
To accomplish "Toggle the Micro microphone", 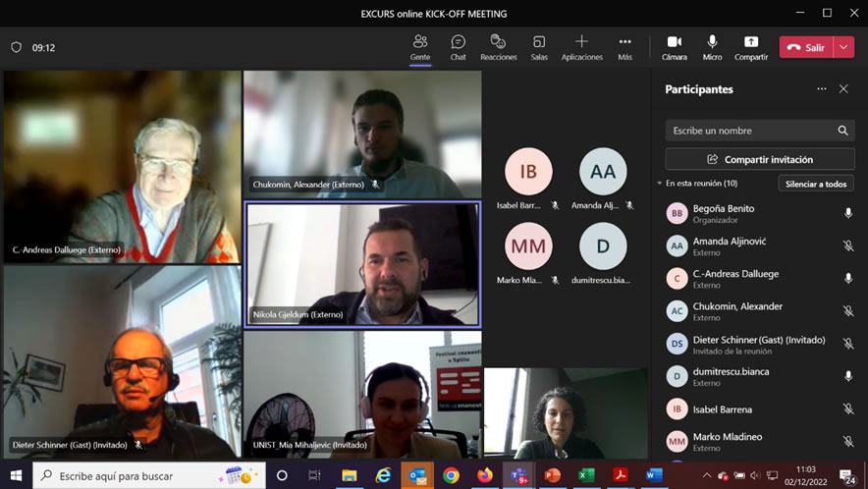I will coord(712,48).
